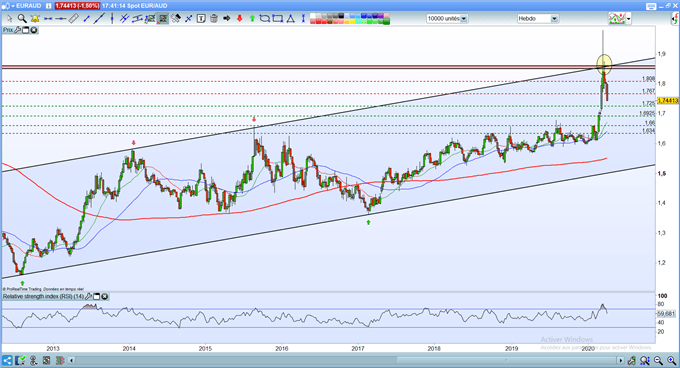Click the checklist icon in bottom bar
This screenshot has height=368, width=680.
[x=20, y=361]
